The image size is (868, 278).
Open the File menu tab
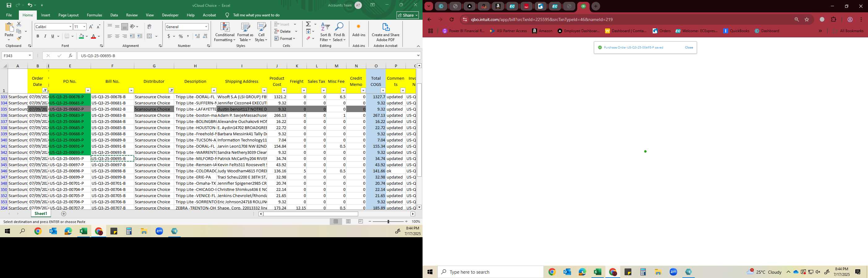tap(9, 15)
